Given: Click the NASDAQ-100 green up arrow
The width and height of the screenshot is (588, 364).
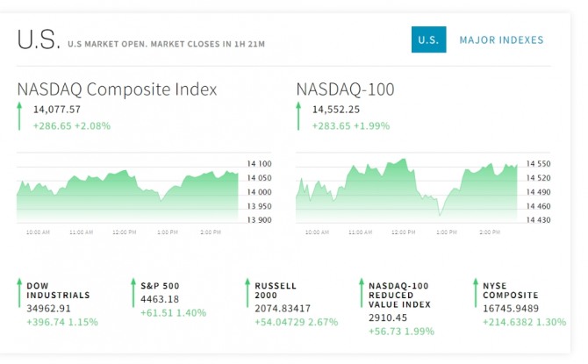Looking at the screenshot, I should (x=298, y=117).
